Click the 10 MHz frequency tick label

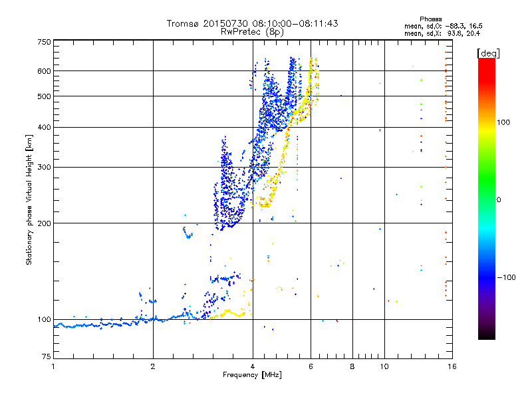(384, 366)
